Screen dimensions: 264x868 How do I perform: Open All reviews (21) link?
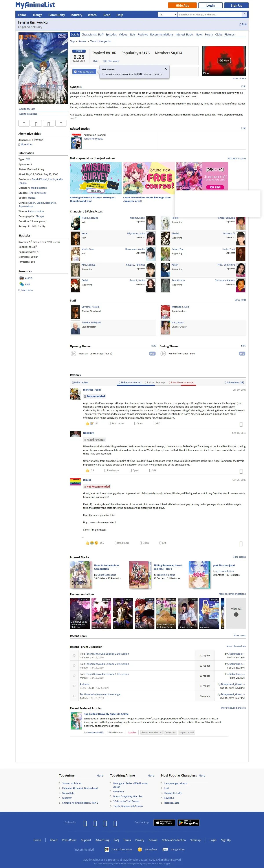click(x=234, y=382)
